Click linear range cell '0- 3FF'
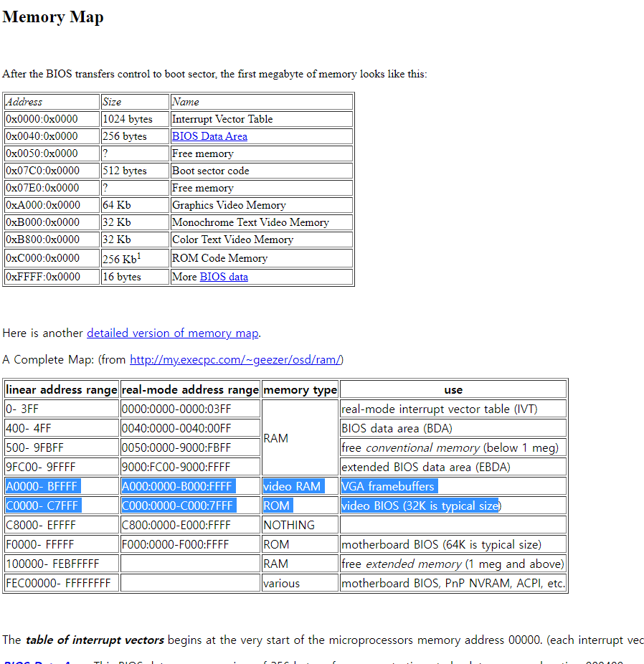Screen dimensions: 644x664 point(62,409)
